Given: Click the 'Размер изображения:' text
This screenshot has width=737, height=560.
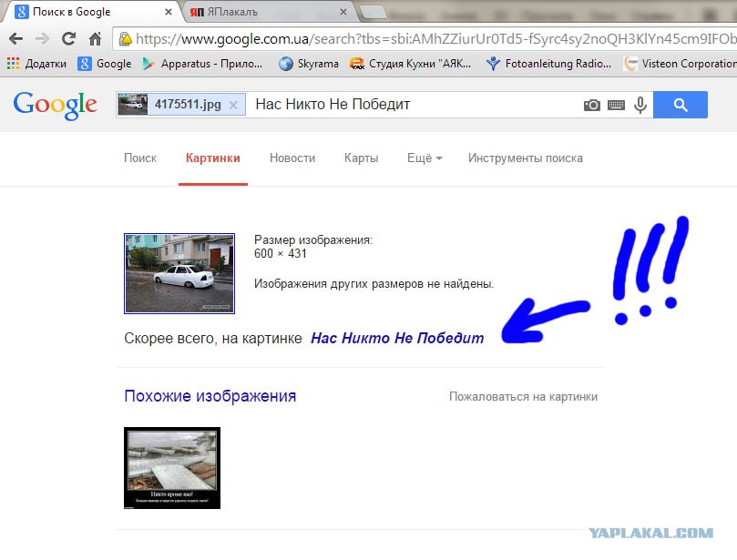Looking at the screenshot, I should 313,240.
